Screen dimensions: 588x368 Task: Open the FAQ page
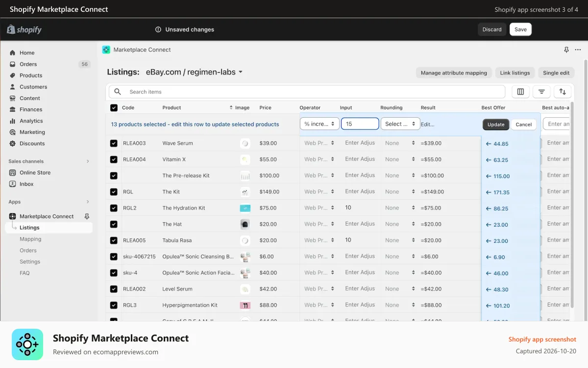click(x=24, y=273)
